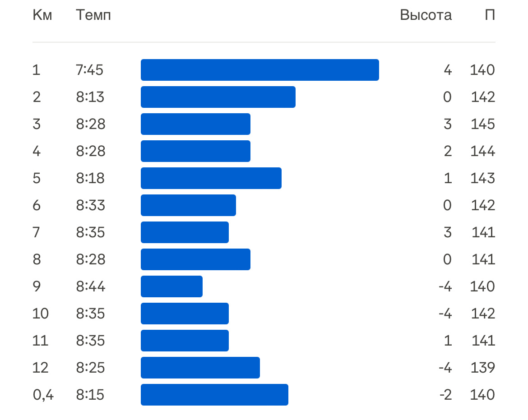Select the 7:45 pace value
This screenshot has width=528, height=420.
pyautogui.click(x=90, y=70)
